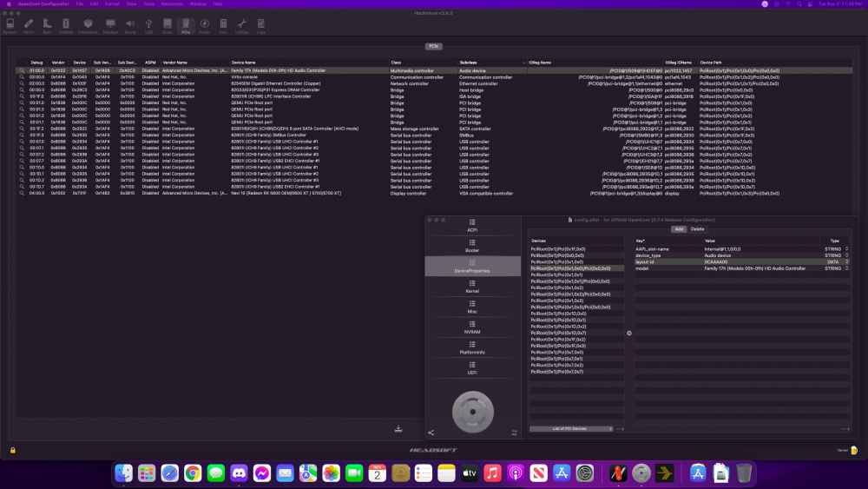Viewport: 868px width, 489px height.
Task: Open the NVRAM toolbar icon in Hackintool
Action: click(x=66, y=26)
